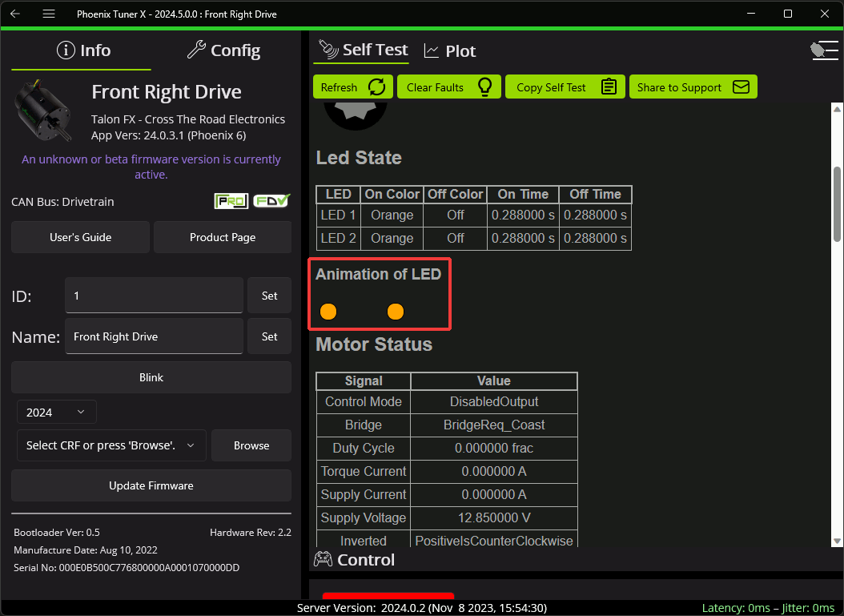Click the second orange LED animation dot
Screen dimensions: 844x616
tap(396, 312)
